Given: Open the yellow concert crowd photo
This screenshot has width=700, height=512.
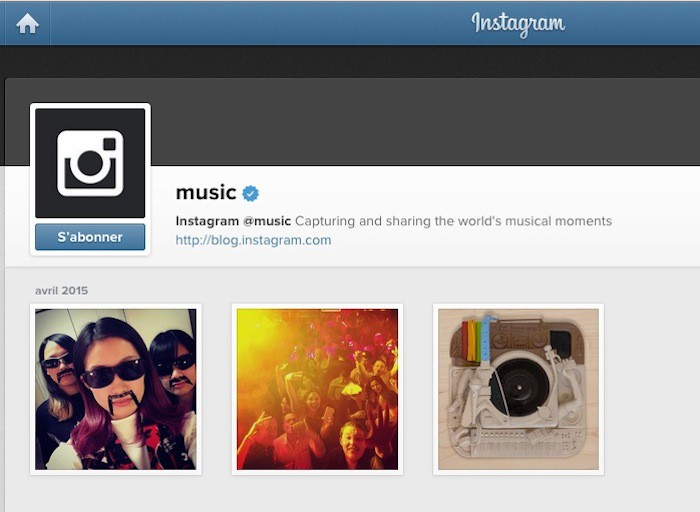Looking at the screenshot, I should 317,389.
